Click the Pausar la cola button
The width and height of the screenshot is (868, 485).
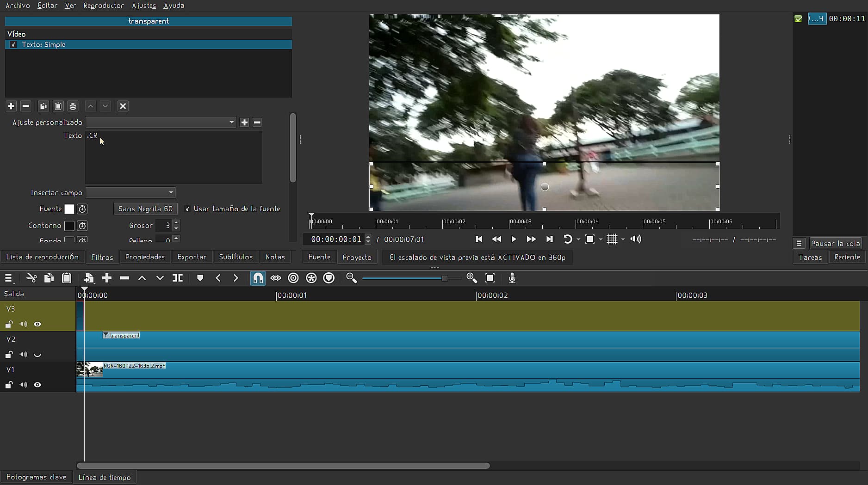click(x=835, y=243)
